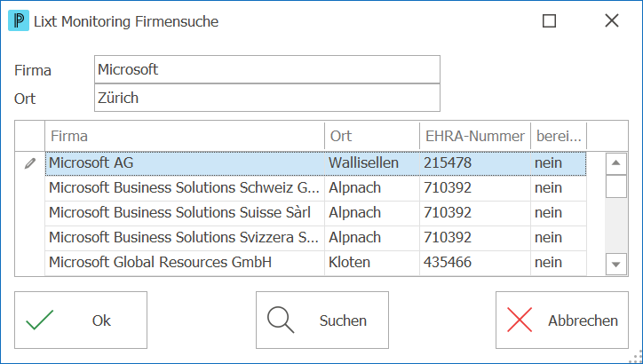Close the Firmensuche window
This screenshot has height=364, width=643.
[x=611, y=20]
